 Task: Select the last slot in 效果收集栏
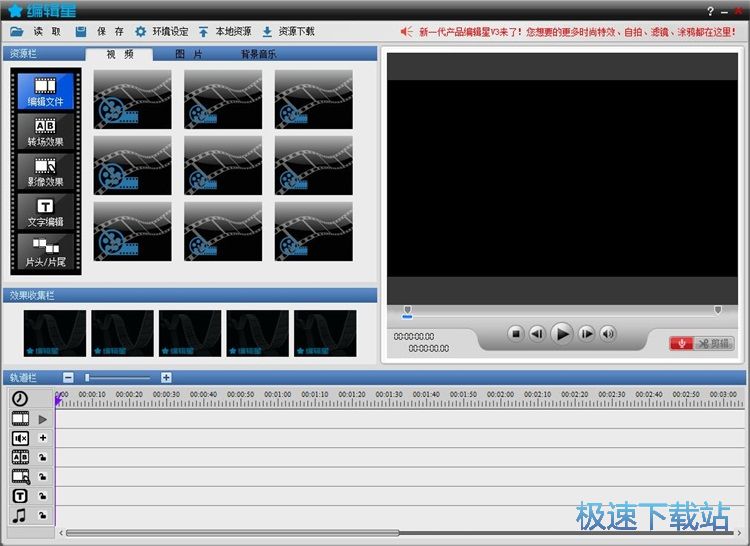(325, 333)
